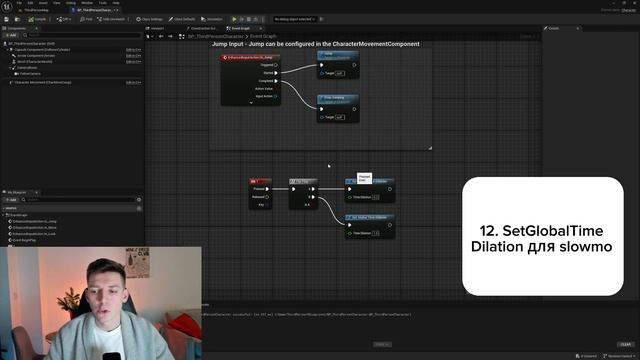This screenshot has width=640, height=360.
Task: Click BP_ThirdPersonCharacter in the breadcrumb
Action: [x=216, y=36]
